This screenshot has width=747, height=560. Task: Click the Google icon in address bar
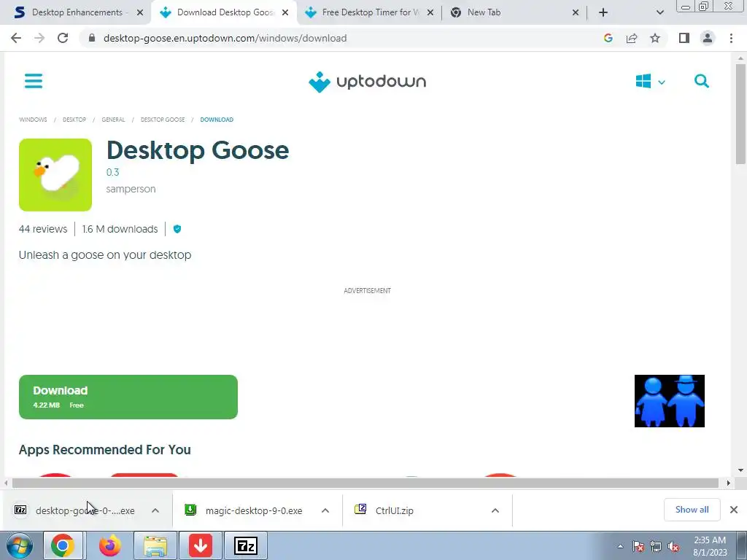pos(608,38)
